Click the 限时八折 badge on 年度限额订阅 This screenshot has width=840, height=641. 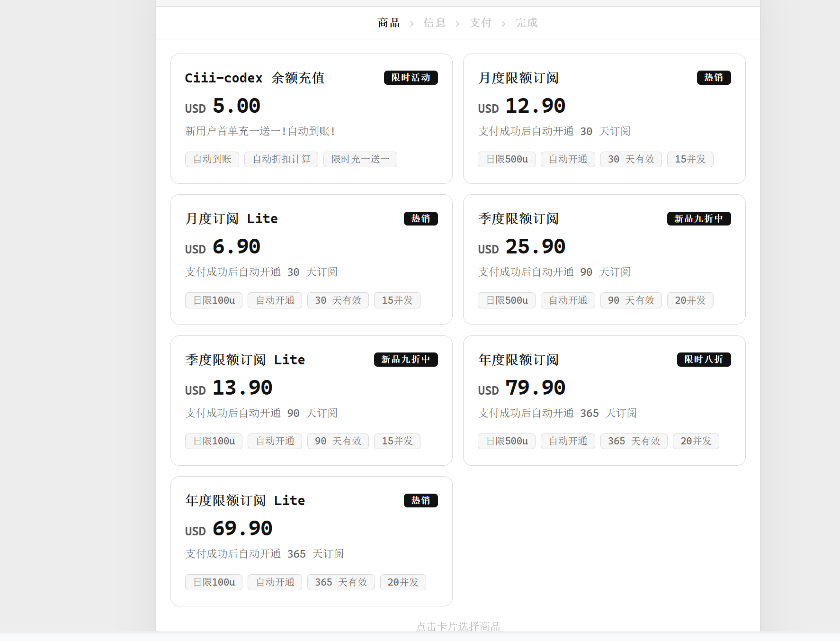click(x=704, y=360)
